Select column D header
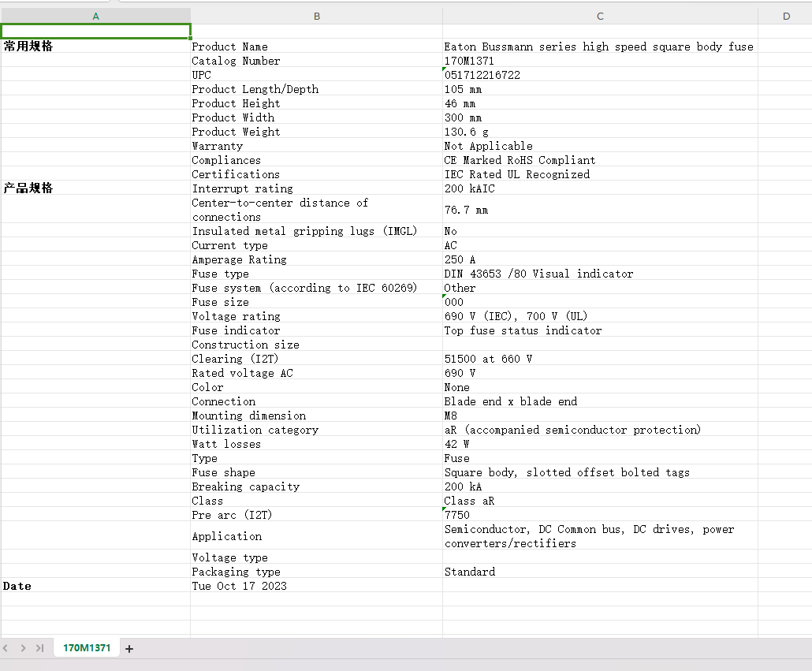Image resolution: width=812 pixels, height=671 pixels. click(x=785, y=16)
